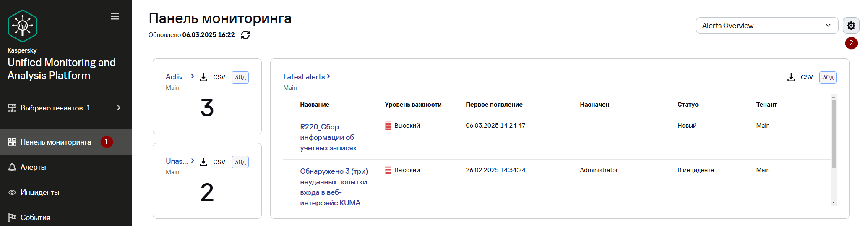The image size is (868, 226).
Task: Click the Тенант column header
Action: tap(766, 105)
